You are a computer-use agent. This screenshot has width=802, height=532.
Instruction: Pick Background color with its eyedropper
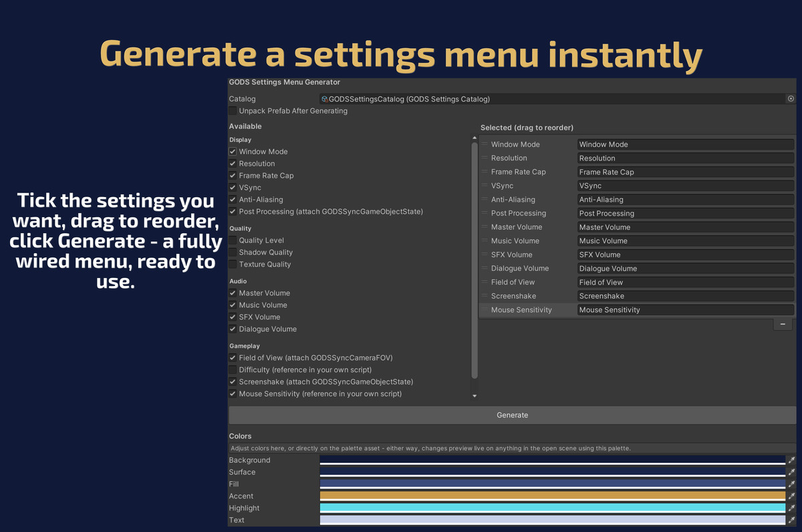(x=791, y=460)
